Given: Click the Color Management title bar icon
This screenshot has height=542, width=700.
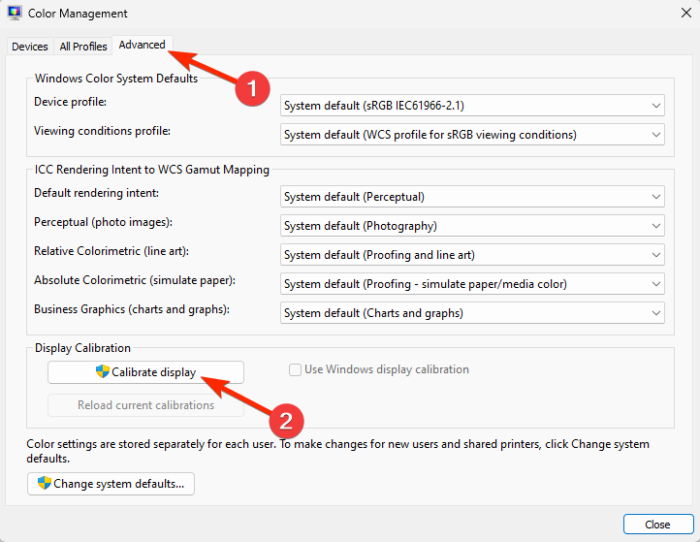Looking at the screenshot, I should (16, 14).
